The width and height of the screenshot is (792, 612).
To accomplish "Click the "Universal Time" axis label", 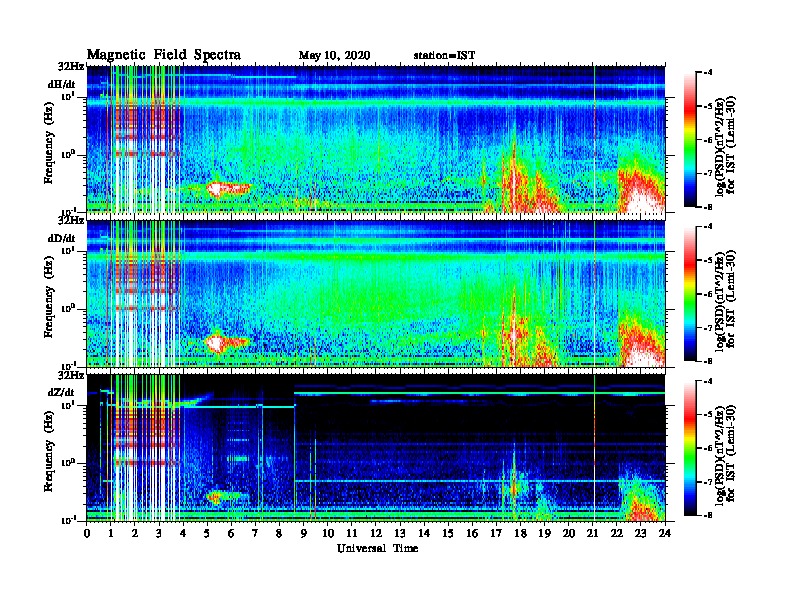I will 377,548.
